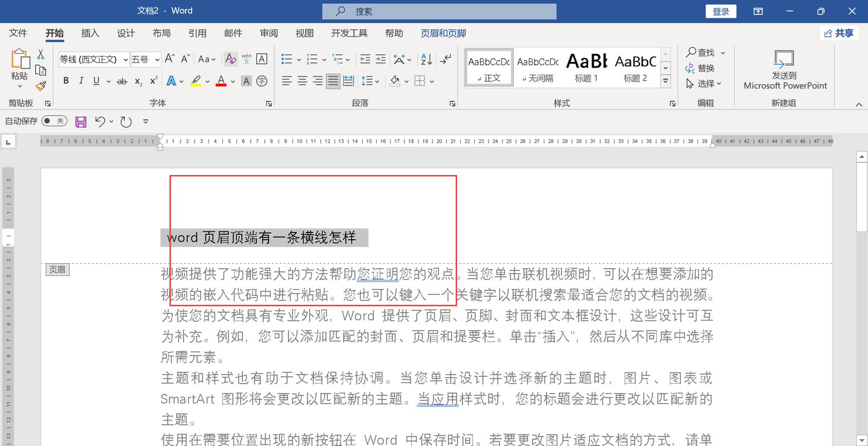Expand bullet list options arrow

tap(299, 59)
